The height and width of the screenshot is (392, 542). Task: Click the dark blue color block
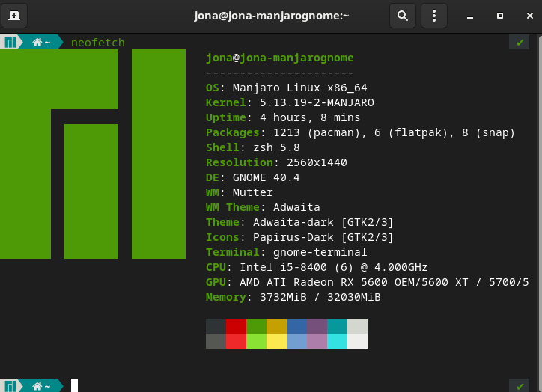(296, 326)
